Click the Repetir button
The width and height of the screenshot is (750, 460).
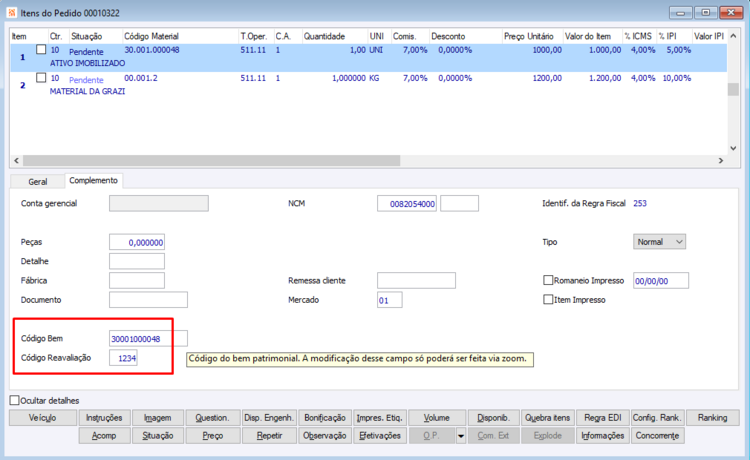coord(269,436)
